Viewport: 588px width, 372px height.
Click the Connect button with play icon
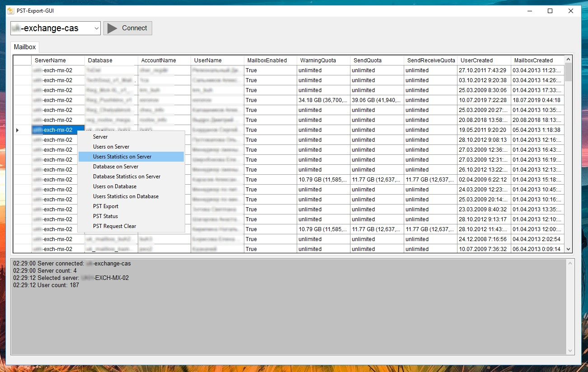pos(128,28)
